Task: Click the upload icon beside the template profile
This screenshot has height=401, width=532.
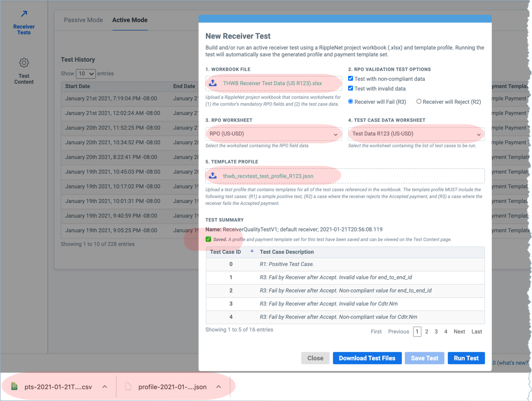Action: pos(212,177)
